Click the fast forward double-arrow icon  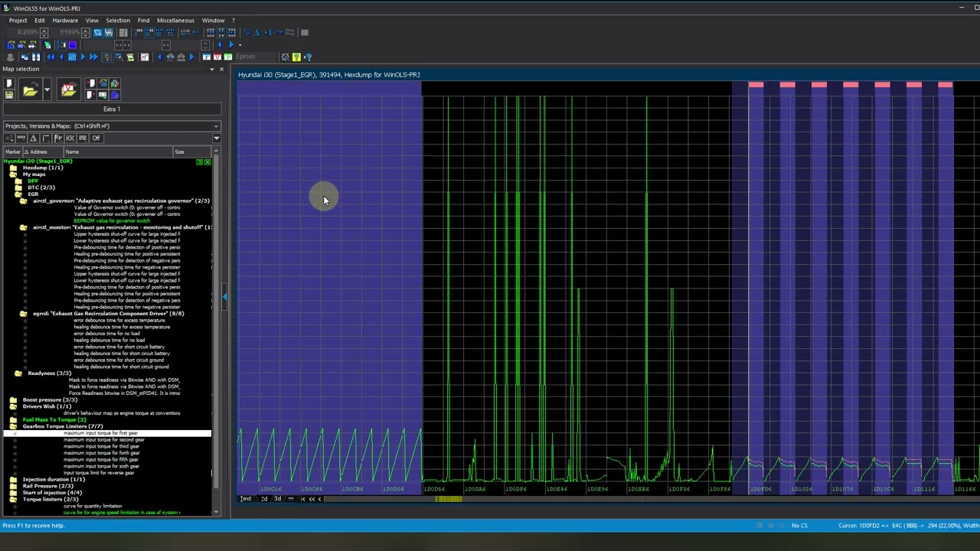(x=93, y=57)
